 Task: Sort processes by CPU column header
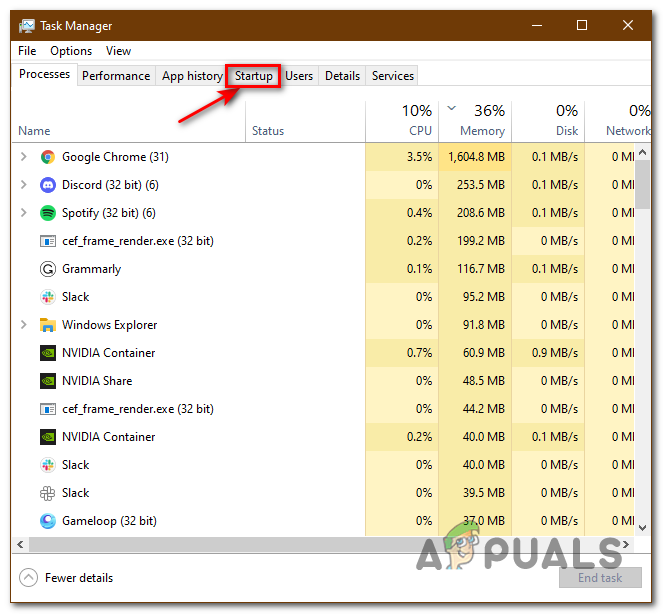coord(402,122)
